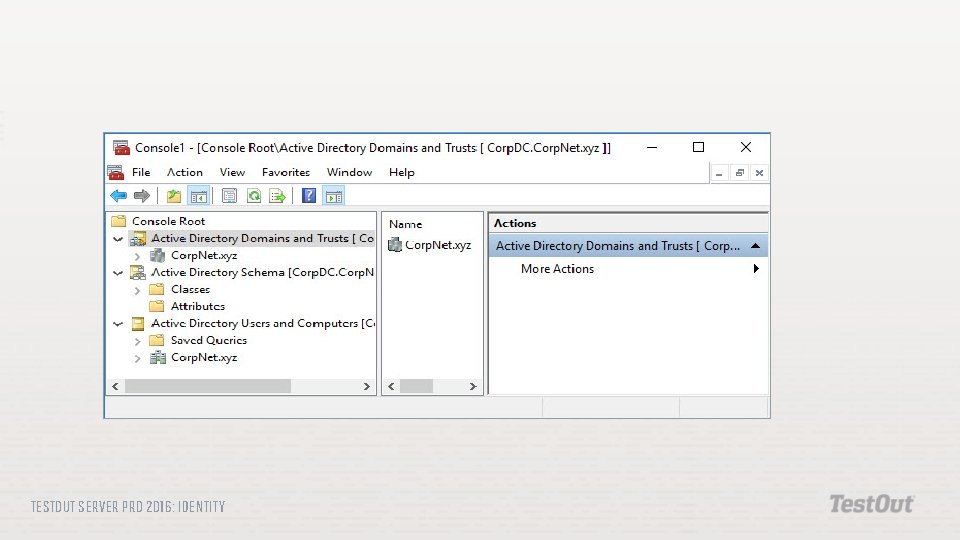This screenshot has width=960, height=540.
Task: Open the Action menu
Action: (185, 173)
